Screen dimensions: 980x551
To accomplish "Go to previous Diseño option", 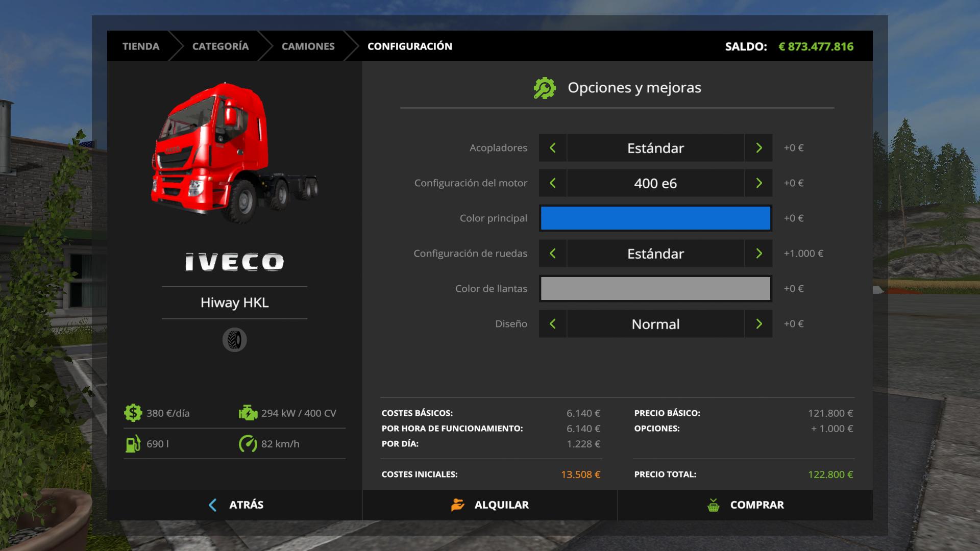I will coord(552,324).
